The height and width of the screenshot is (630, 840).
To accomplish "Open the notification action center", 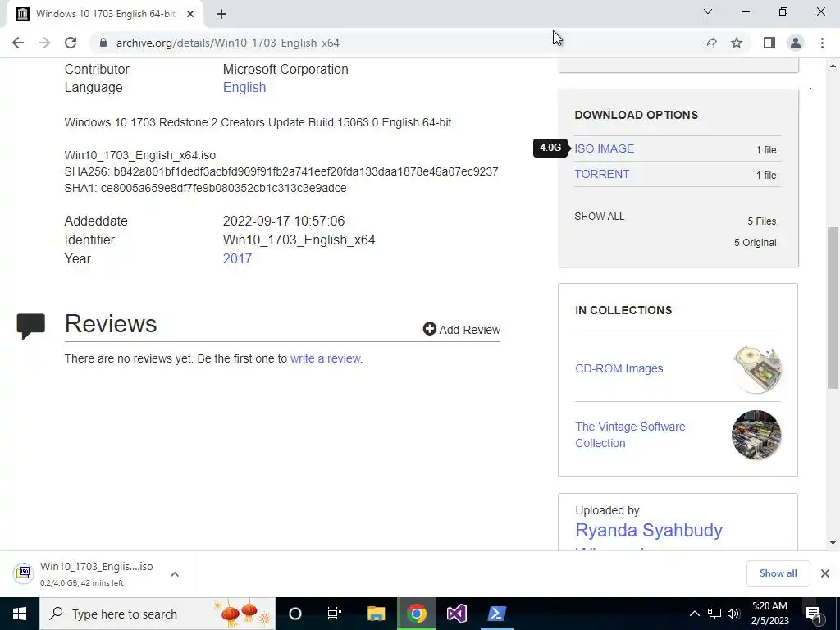I will tap(813, 614).
